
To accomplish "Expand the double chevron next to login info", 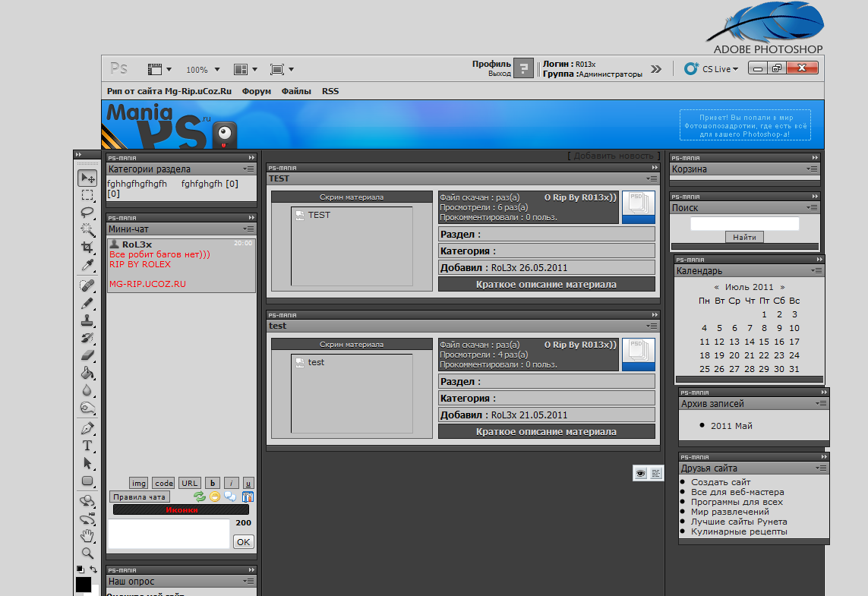I will coord(656,69).
